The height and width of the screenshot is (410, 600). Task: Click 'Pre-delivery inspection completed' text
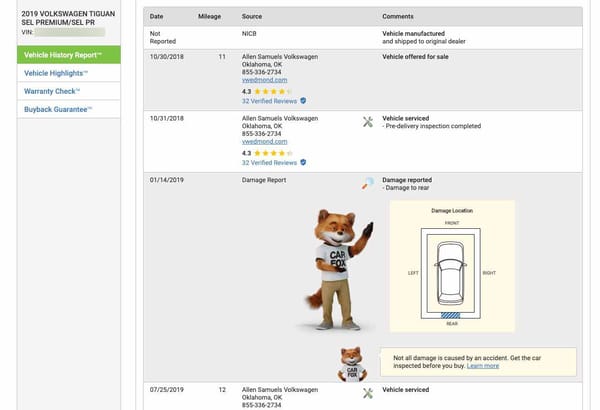pyautogui.click(x=433, y=126)
